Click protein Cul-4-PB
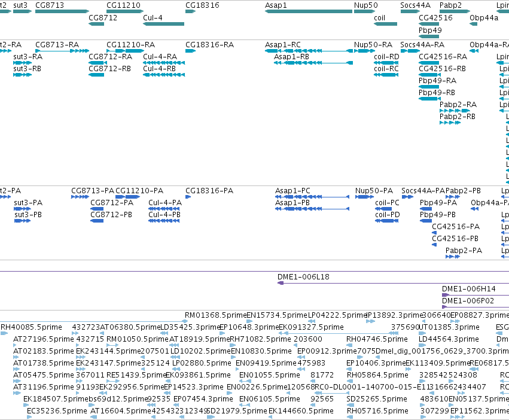509x420 pixels. pyautogui.click(x=164, y=215)
